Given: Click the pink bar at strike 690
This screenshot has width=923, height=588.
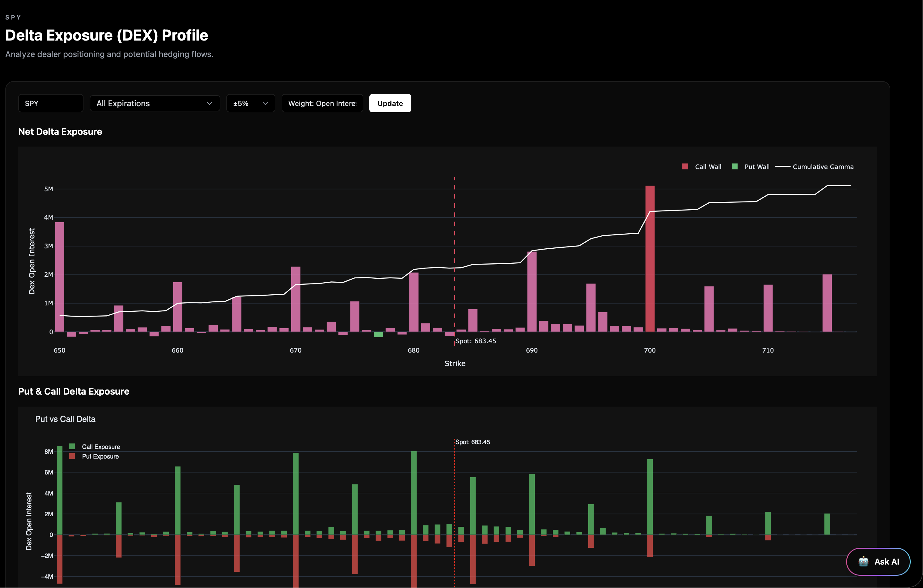Looking at the screenshot, I should click(532, 291).
